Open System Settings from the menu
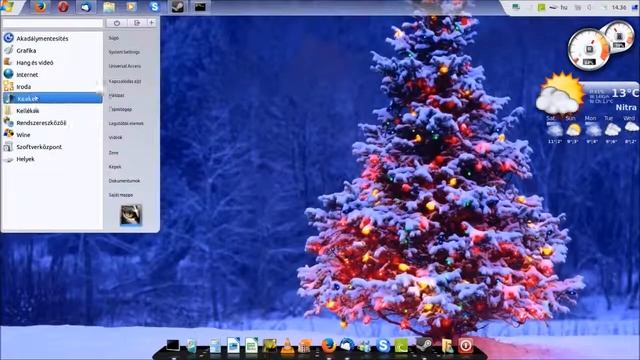This screenshot has height=360, width=640. coord(124,52)
